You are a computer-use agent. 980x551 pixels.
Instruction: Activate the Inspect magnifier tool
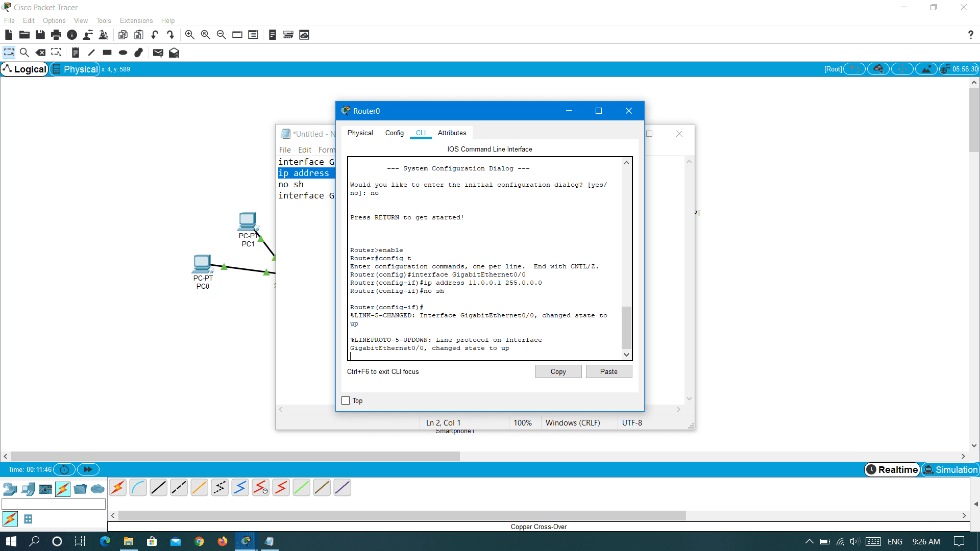coord(24,53)
